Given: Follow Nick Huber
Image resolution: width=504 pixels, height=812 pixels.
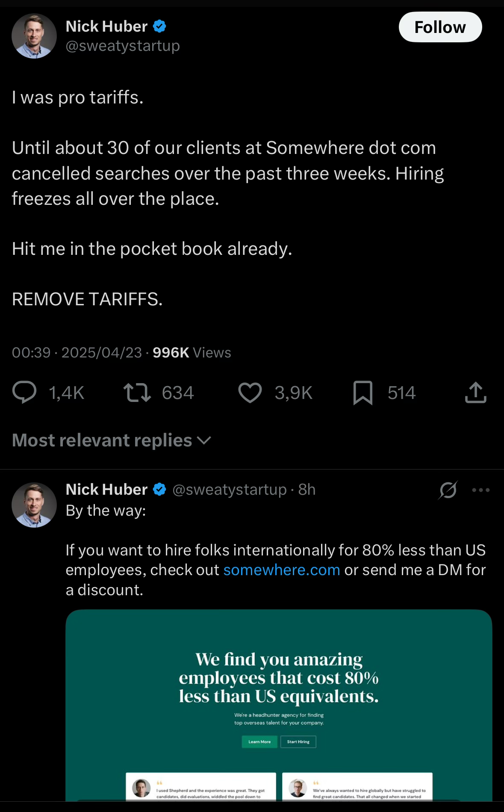Looking at the screenshot, I should point(440,27).
